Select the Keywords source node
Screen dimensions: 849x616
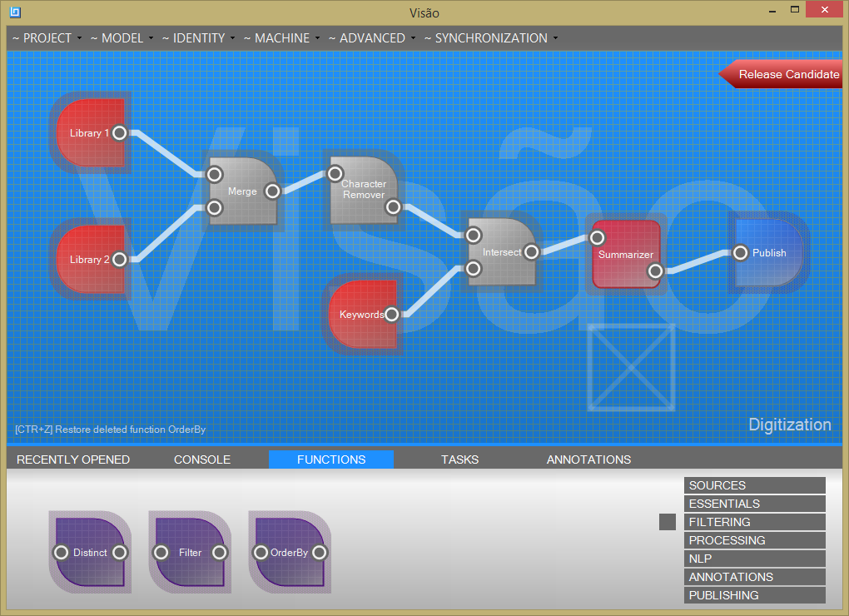362,314
